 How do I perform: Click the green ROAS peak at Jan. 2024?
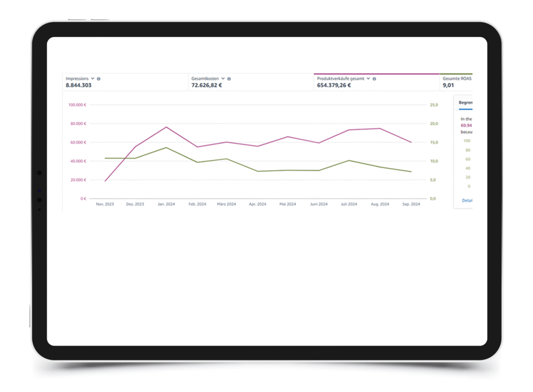167,148
